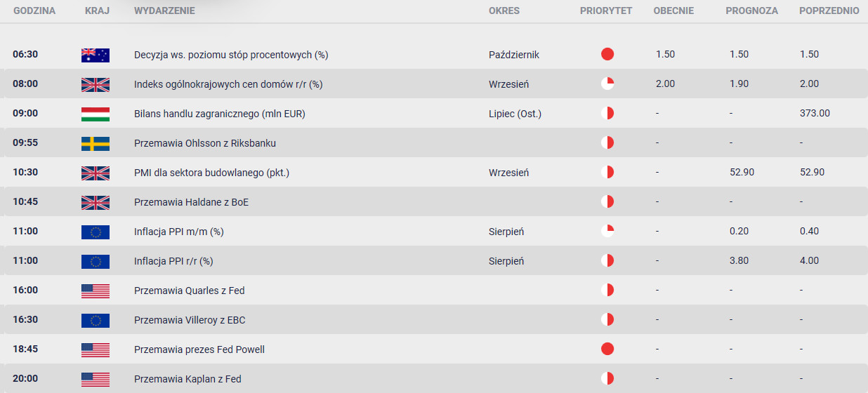Click the Przemawia Kaplan z Fed entry
The height and width of the screenshot is (393, 868).
click(188, 379)
